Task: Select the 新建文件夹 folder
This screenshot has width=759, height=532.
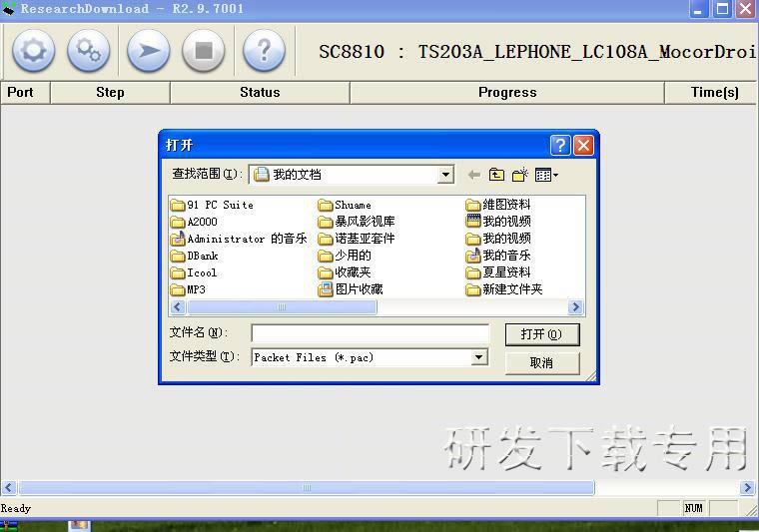Action: (511, 289)
